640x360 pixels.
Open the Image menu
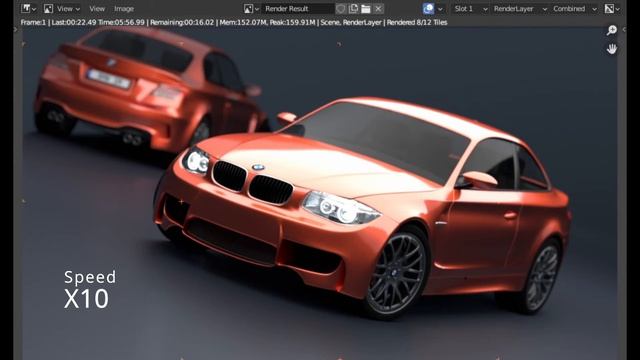[124, 9]
